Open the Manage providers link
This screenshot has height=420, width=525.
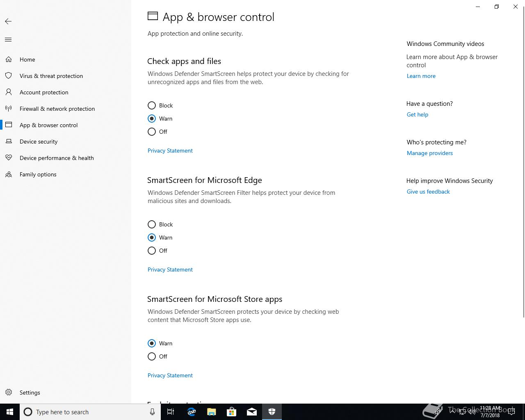[x=429, y=153]
